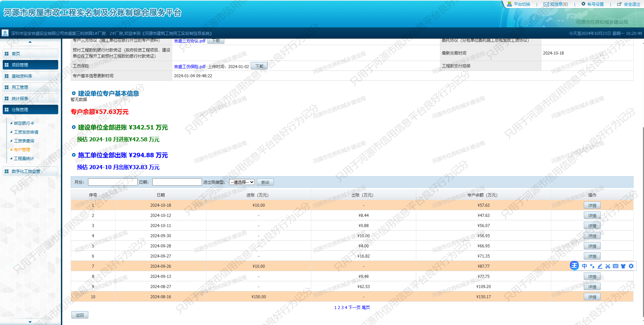Viewport: 644px width, 325px height.
Task: Go to page 2 of results
Action: [339, 307]
